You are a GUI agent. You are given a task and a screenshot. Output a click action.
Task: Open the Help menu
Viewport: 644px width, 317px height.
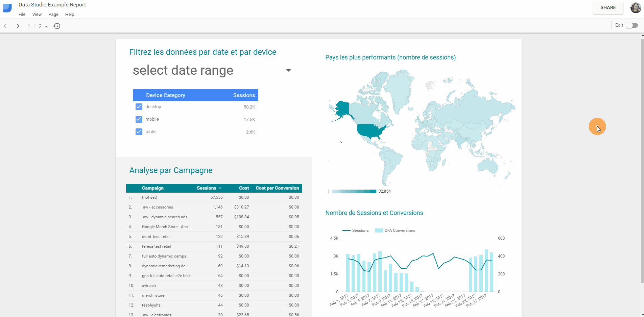(70, 15)
